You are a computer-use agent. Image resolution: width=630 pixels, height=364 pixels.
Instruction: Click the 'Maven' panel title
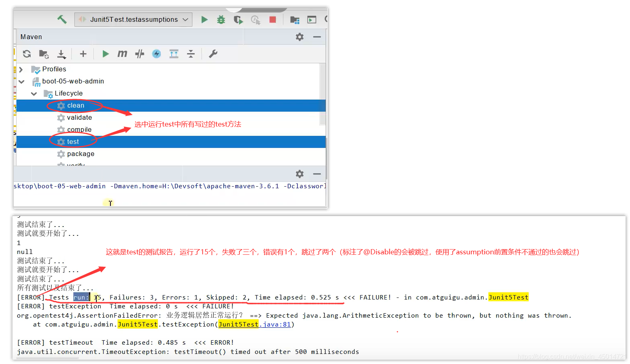(x=31, y=37)
